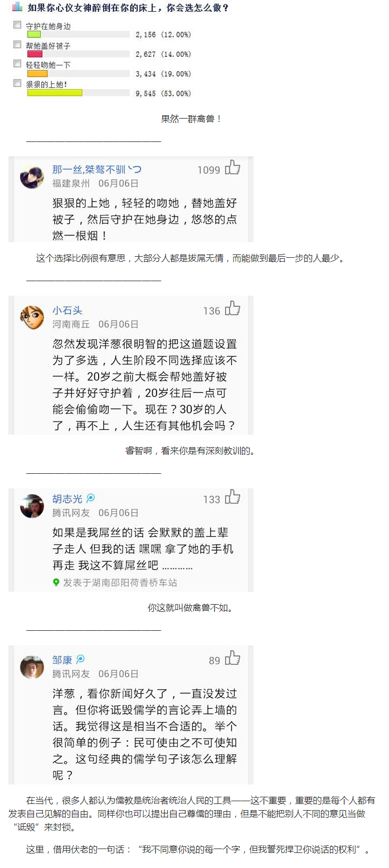Click 胡志光's username link
This screenshot has height=868, width=389.
pos(67,499)
